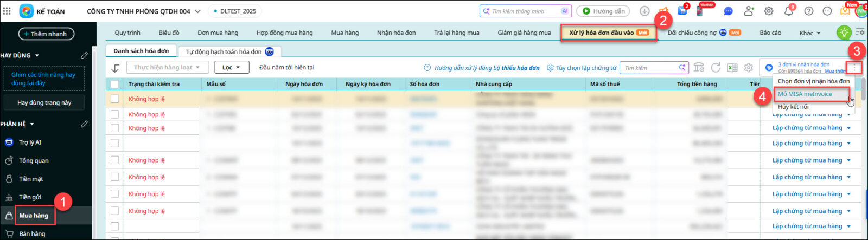Expand the Lọc filter dropdown

[x=232, y=68]
